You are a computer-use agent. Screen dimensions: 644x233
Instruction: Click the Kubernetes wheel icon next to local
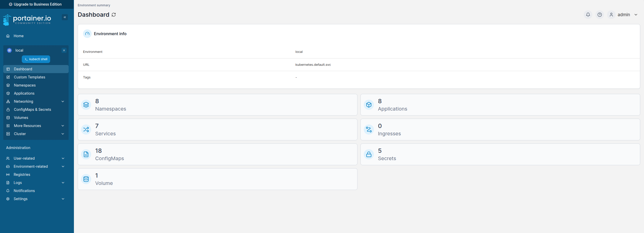tap(9, 50)
